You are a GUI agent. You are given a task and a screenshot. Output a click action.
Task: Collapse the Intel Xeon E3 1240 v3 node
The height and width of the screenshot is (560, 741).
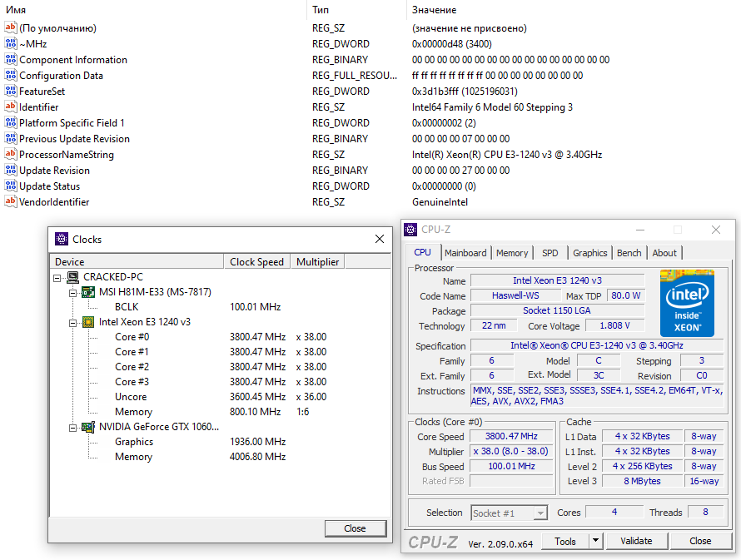tap(72, 323)
